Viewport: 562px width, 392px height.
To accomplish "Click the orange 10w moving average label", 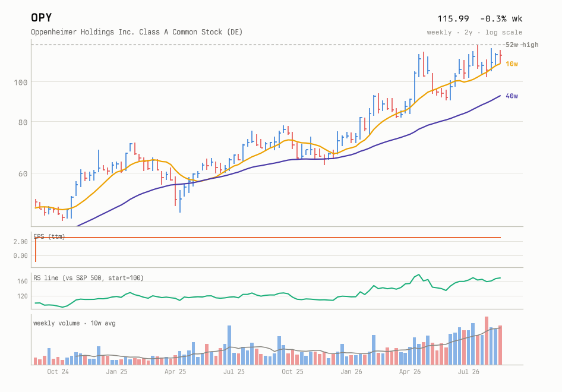I will tap(512, 64).
